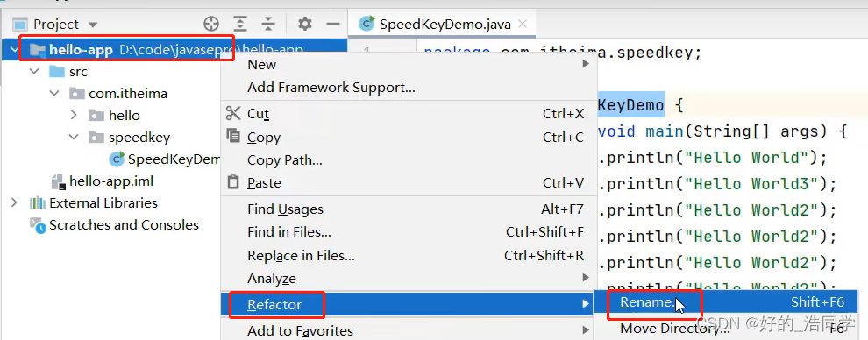Viewport: 868px width, 340px height.
Task: Expand External Libraries node
Action: pyautogui.click(x=14, y=203)
